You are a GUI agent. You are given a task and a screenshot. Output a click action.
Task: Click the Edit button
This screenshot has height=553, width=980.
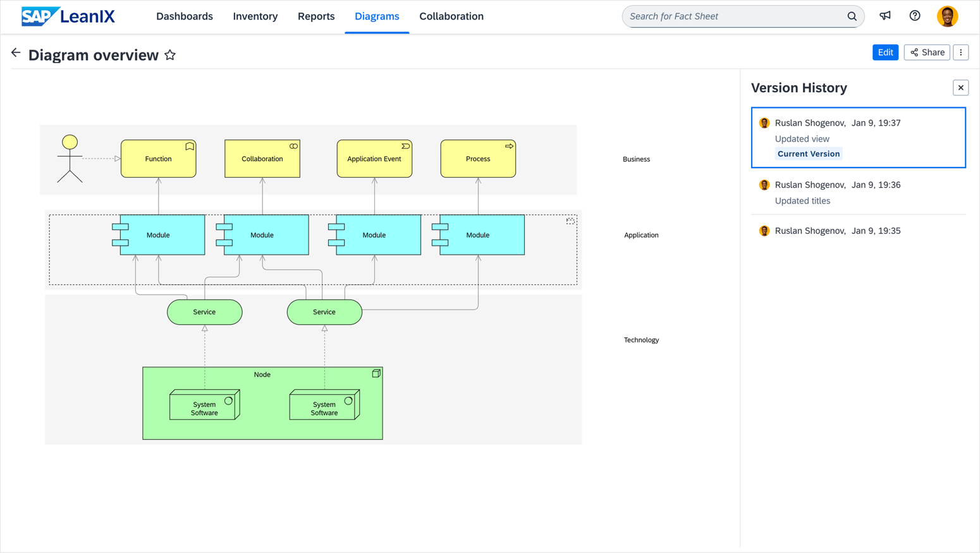point(885,52)
